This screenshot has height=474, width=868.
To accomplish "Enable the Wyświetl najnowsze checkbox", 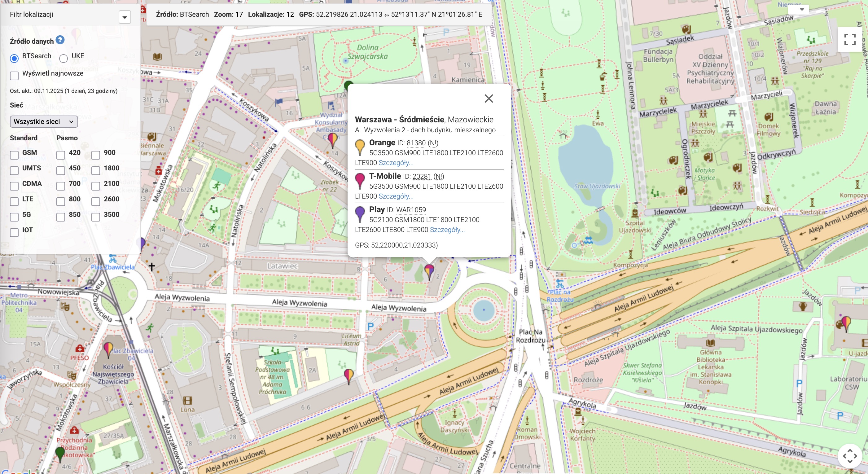I will [x=14, y=76].
